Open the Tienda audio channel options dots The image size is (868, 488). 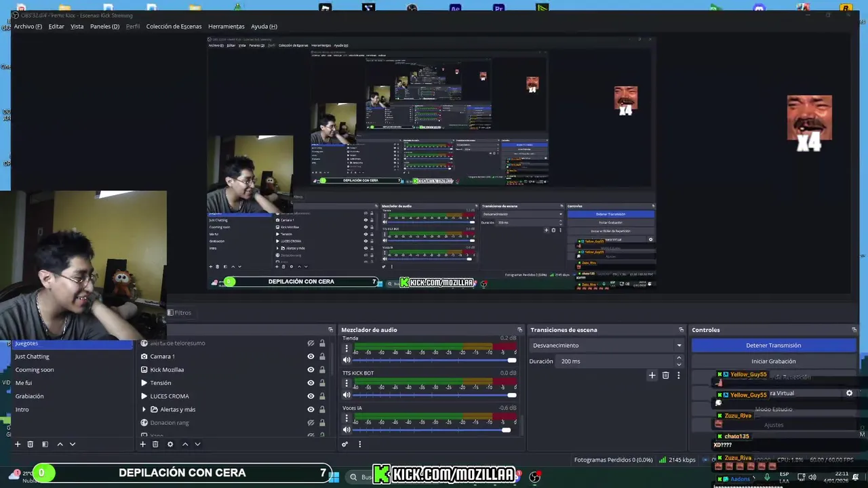click(347, 348)
